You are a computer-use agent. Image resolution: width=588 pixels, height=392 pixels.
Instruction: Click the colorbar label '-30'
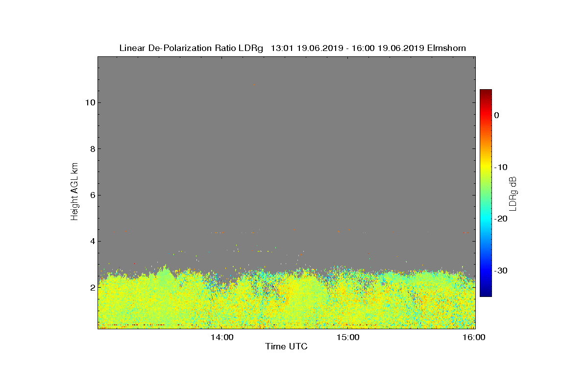(500, 270)
